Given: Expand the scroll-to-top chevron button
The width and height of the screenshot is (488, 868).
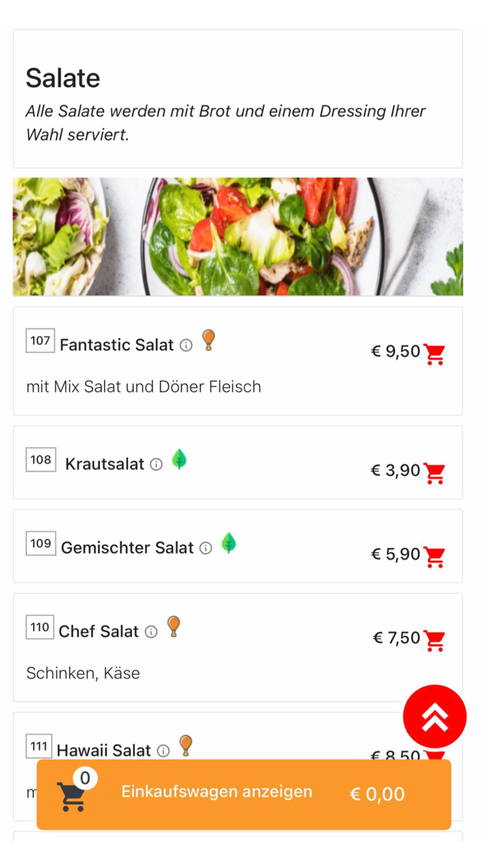Looking at the screenshot, I should [434, 716].
